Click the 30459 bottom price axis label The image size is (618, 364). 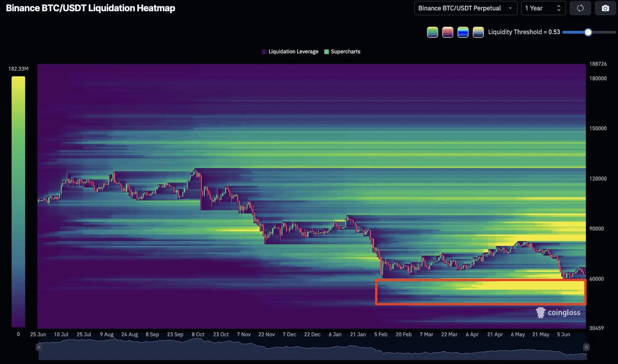pyautogui.click(x=597, y=328)
